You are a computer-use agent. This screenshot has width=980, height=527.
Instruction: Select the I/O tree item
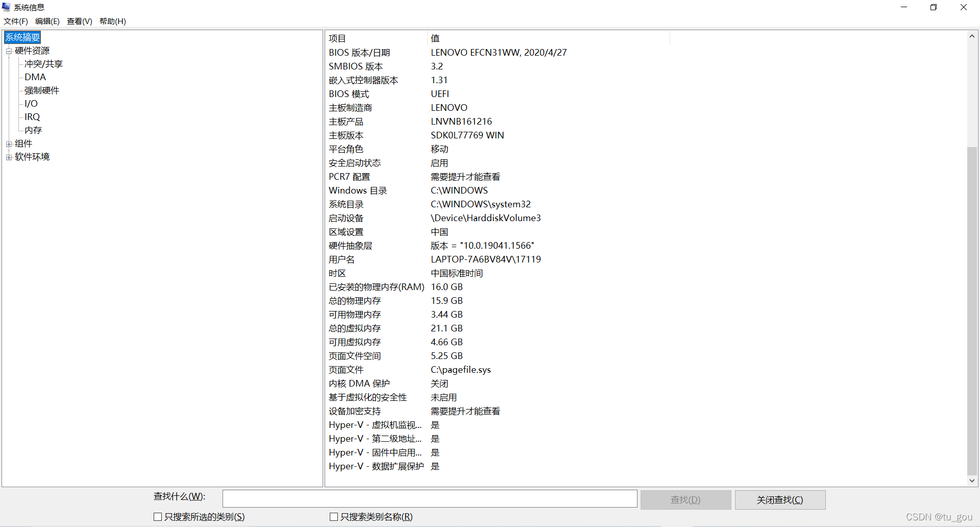[x=31, y=104]
